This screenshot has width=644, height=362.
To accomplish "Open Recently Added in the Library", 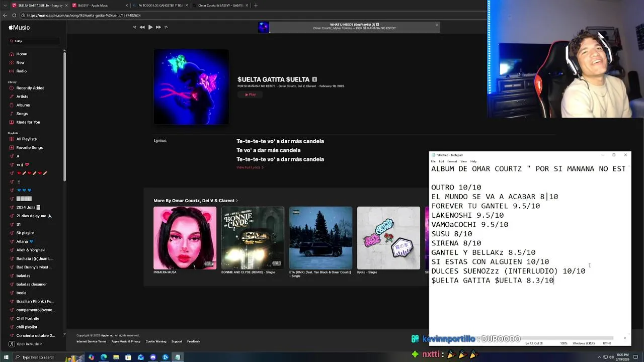I will click(x=30, y=88).
